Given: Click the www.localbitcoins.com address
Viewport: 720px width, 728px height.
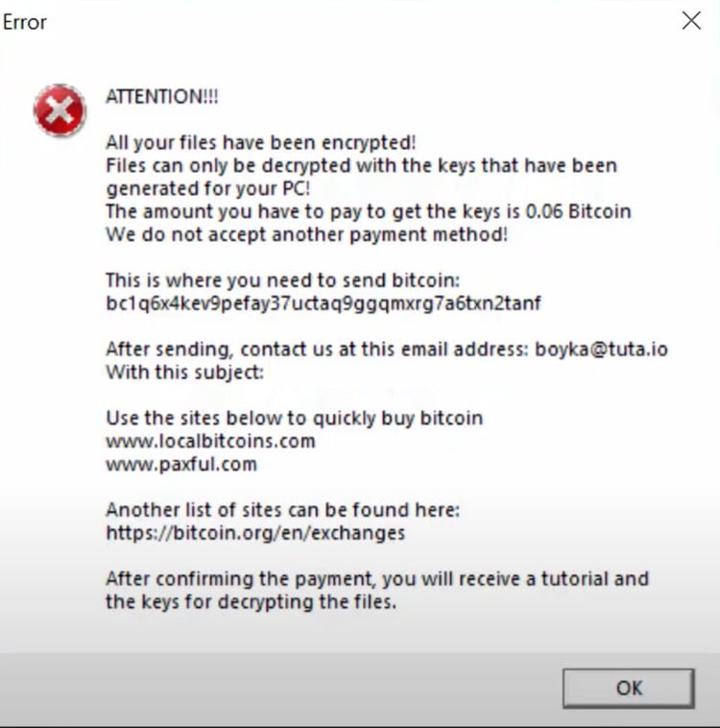Looking at the screenshot, I should pos(210,441).
